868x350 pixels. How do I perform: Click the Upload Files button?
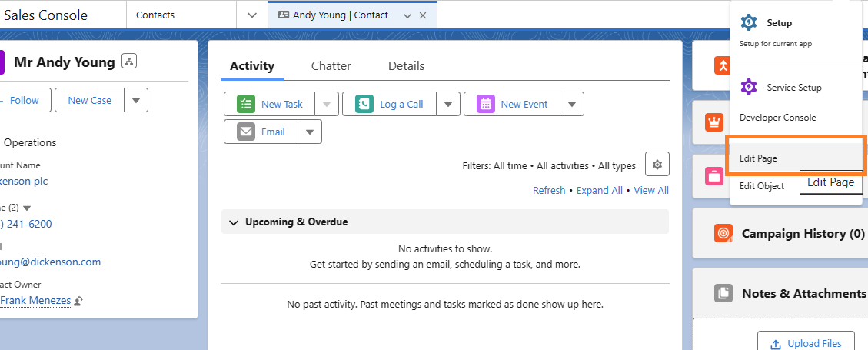pyautogui.click(x=806, y=343)
